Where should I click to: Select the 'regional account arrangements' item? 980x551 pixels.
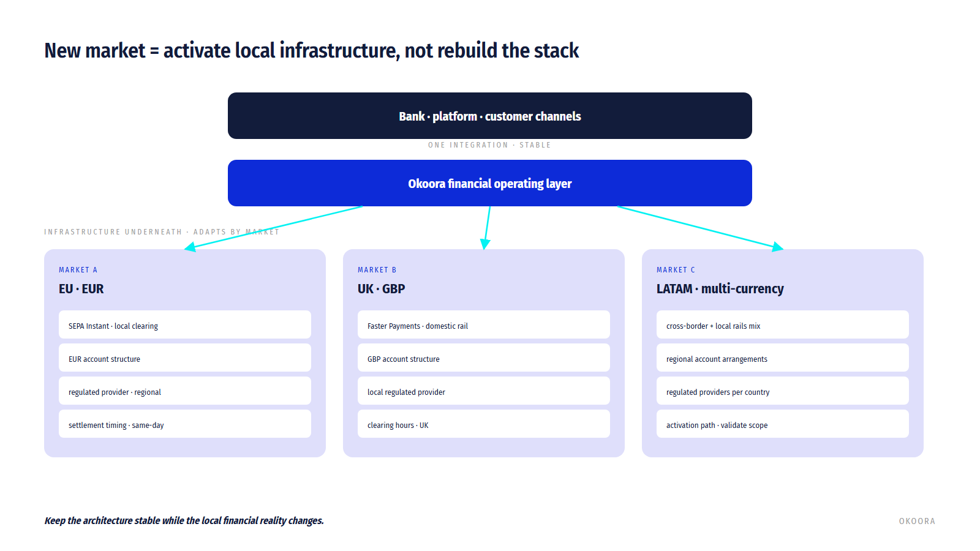[783, 358]
